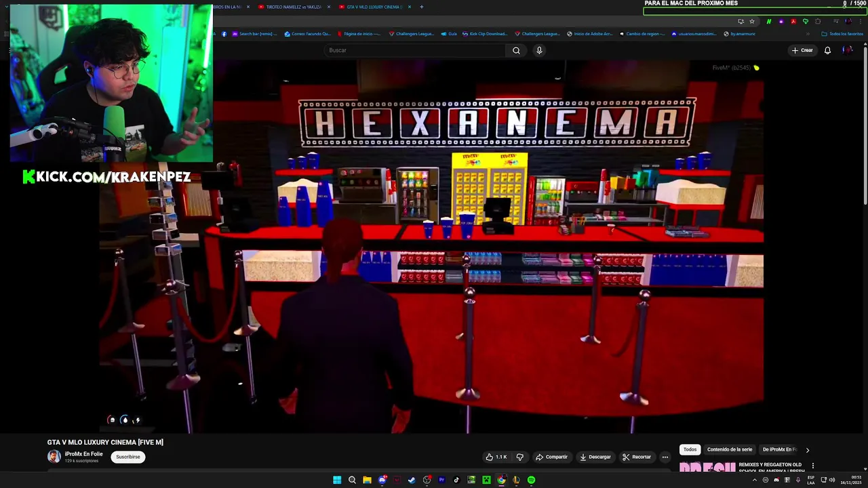The height and width of the screenshot is (488, 868).
Task: Click the Recortar clip button
Action: 637,457
